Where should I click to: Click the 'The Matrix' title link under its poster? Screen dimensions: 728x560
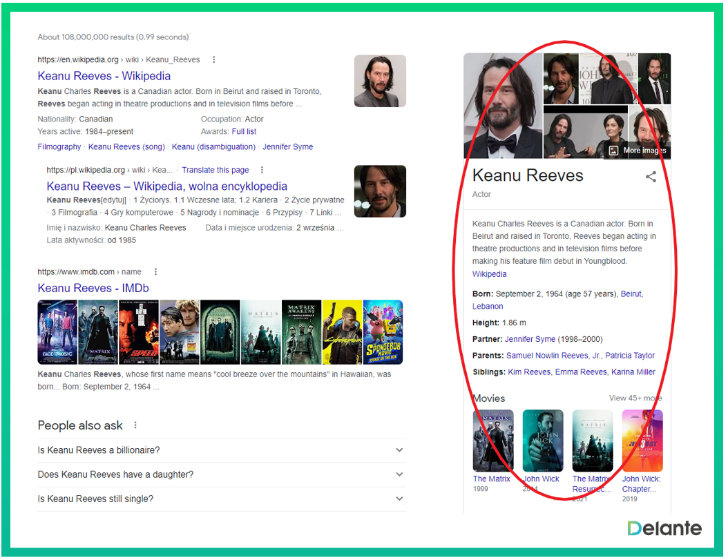(x=491, y=479)
